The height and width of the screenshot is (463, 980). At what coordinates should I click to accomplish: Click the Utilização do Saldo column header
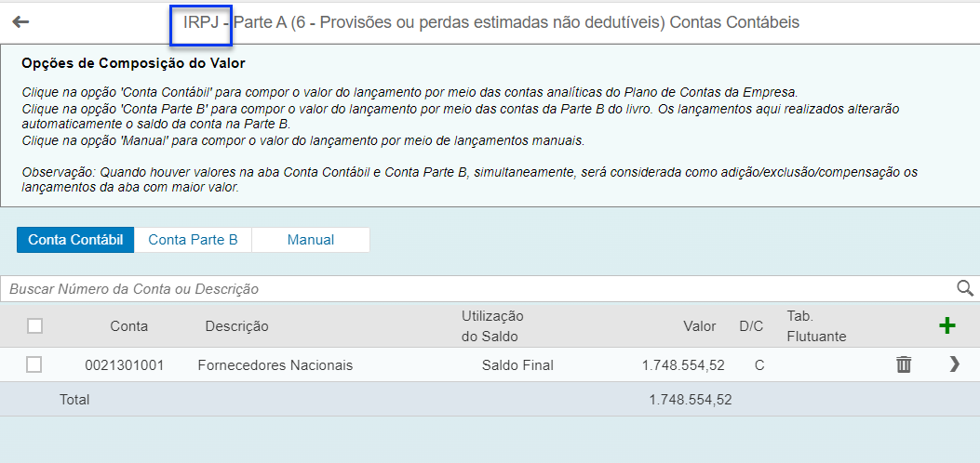click(492, 326)
